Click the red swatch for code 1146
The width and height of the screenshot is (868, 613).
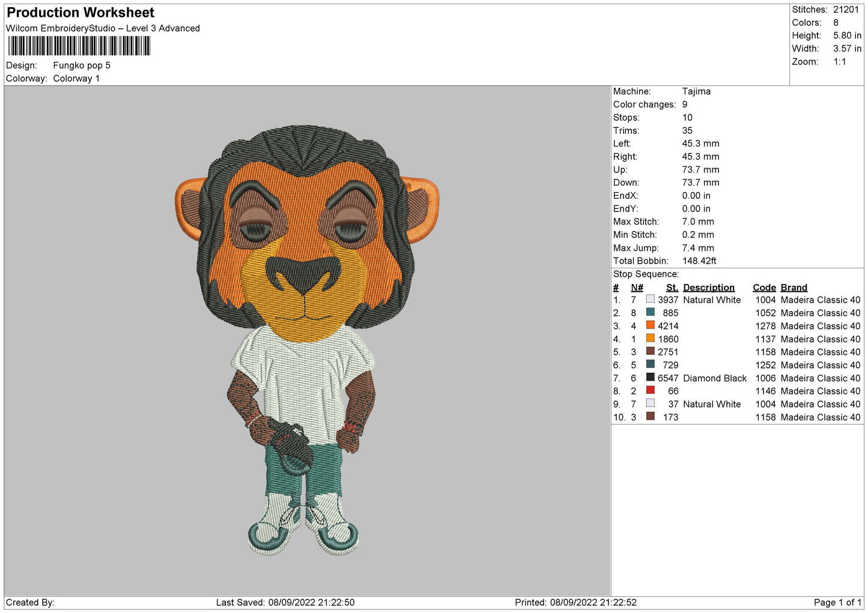click(650, 390)
